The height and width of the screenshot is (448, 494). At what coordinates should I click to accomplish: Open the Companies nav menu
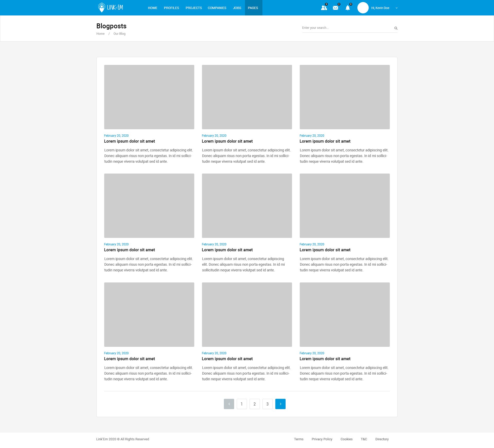[x=217, y=8]
